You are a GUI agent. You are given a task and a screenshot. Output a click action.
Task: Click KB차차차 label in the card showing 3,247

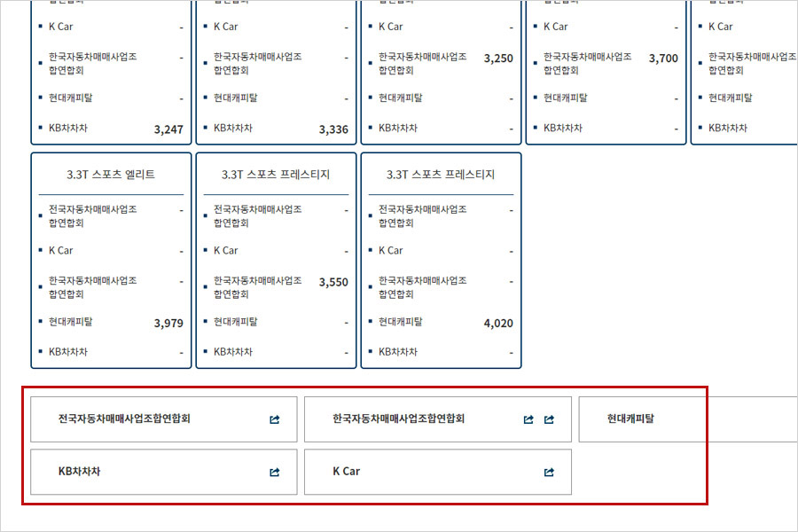tap(68, 128)
